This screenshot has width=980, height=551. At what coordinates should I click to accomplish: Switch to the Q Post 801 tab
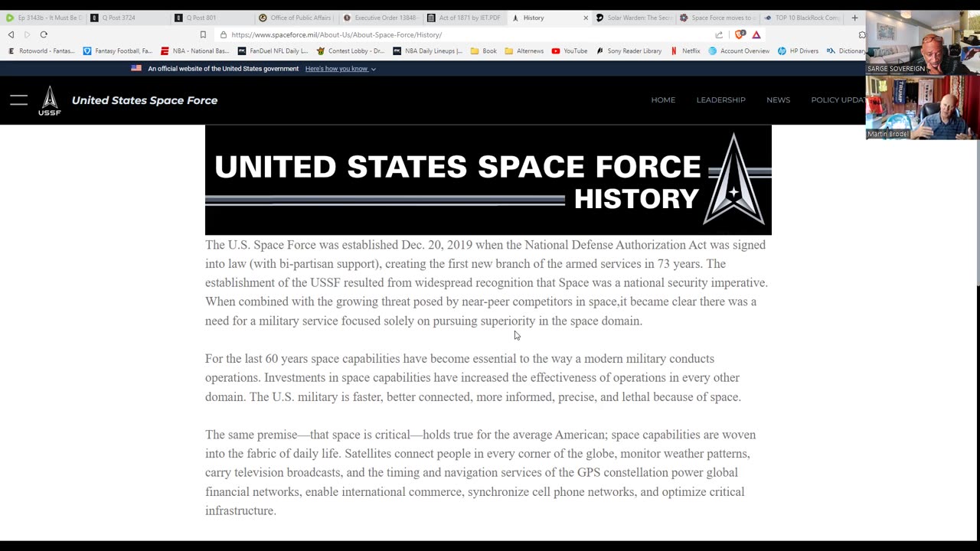tap(211, 18)
